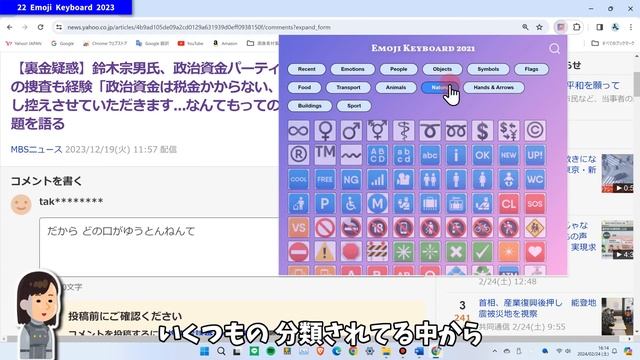Pick the UP! button emoji
The width and height of the screenshot is (640, 360).
535,155
